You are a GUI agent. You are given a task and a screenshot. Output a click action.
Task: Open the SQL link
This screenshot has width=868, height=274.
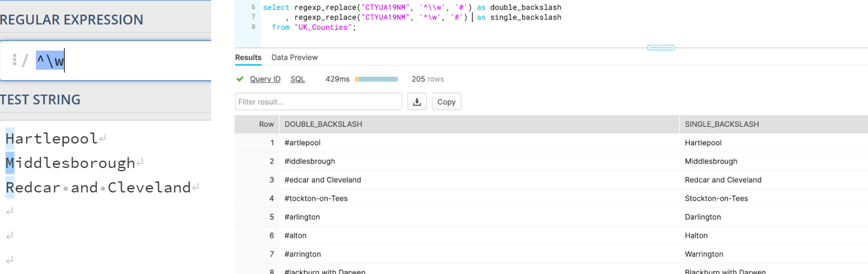pos(298,79)
